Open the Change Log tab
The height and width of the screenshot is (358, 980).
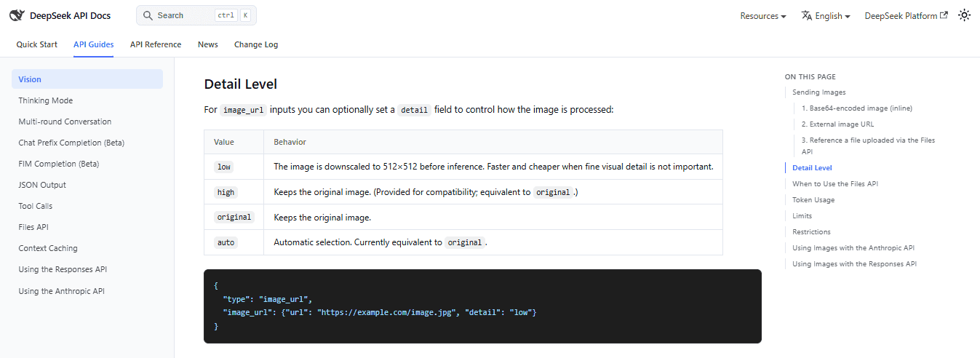[x=256, y=44]
